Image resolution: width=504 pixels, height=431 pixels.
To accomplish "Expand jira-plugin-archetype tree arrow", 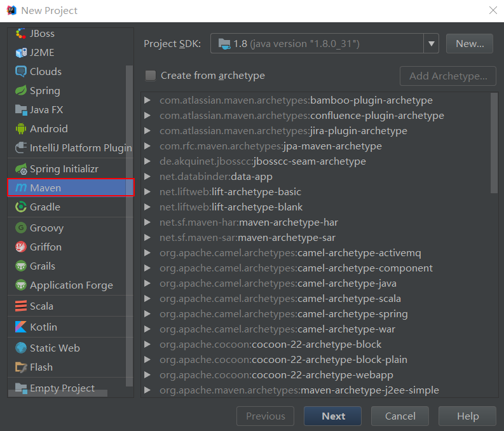I will click(147, 131).
